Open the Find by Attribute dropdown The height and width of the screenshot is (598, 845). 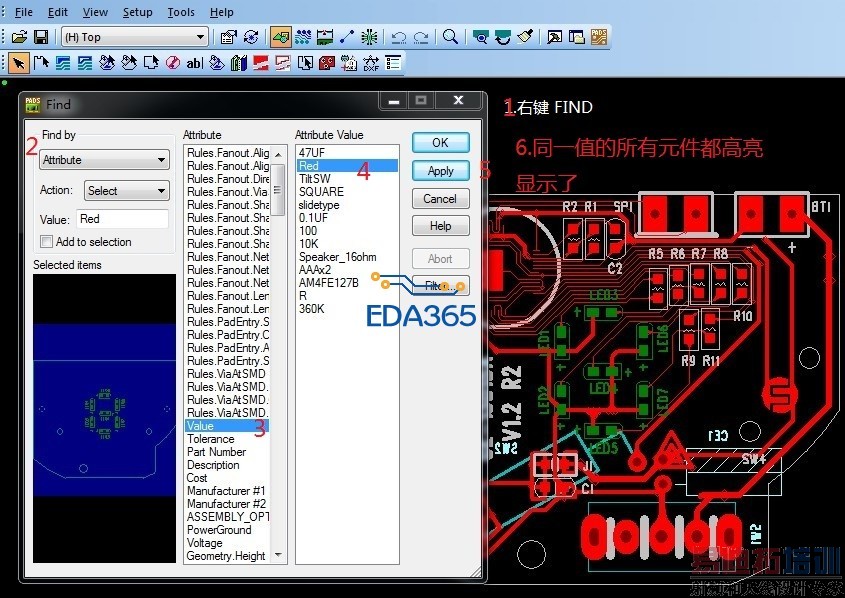pyautogui.click(x=105, y=160)
